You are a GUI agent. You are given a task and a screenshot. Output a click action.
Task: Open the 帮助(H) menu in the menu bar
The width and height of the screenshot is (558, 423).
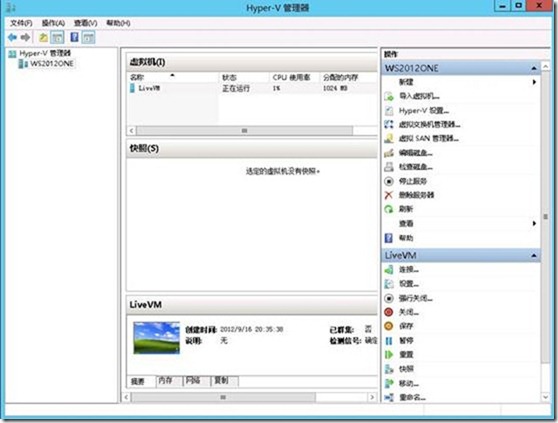pyautogui.click(x=118, y=23)
